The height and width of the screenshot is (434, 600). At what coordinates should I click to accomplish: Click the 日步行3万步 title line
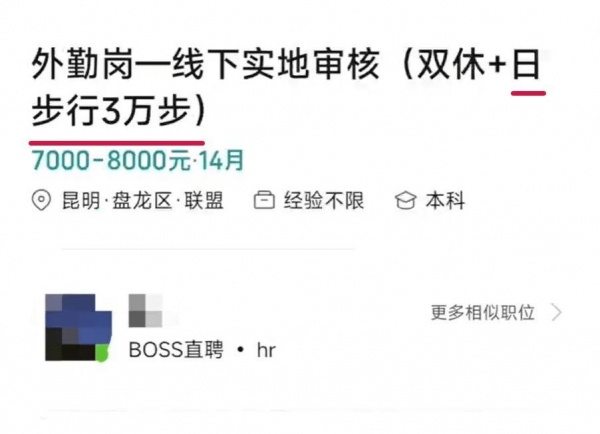(119, 111)
